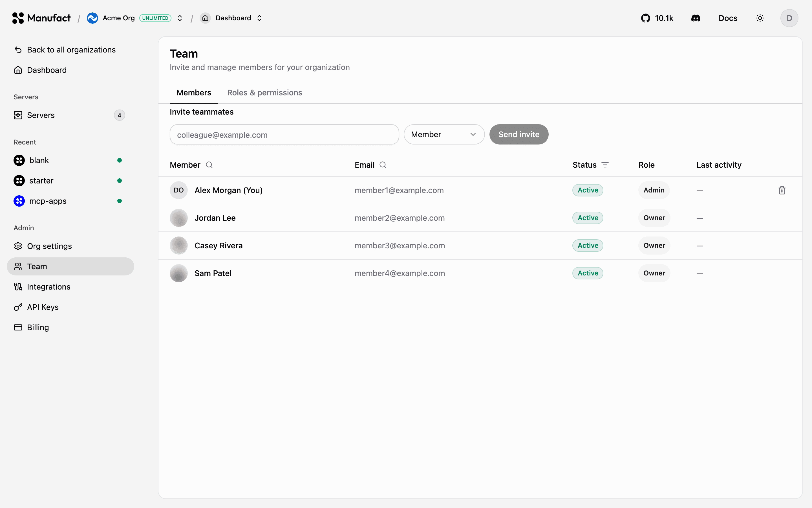This screenshot has width=812, height=508.
Task: Open the Discord community icon
Action: (x=696, y=18)
